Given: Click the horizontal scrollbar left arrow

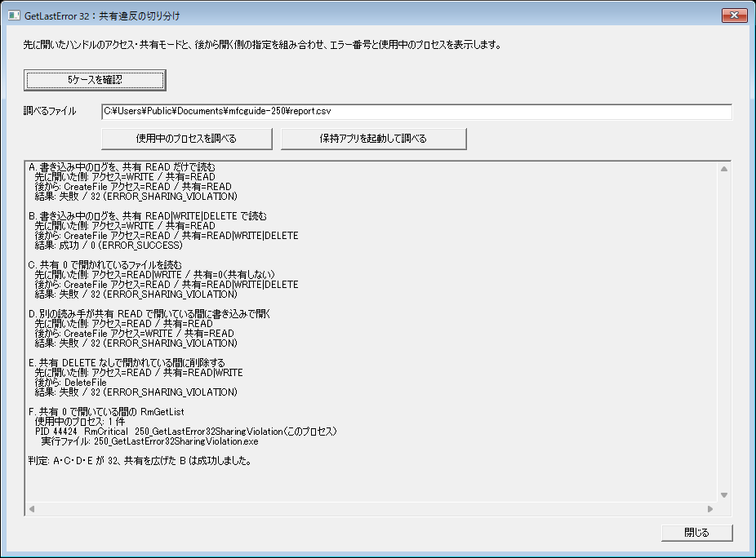Looking at the screenshot, I should [x=32, y=509].
